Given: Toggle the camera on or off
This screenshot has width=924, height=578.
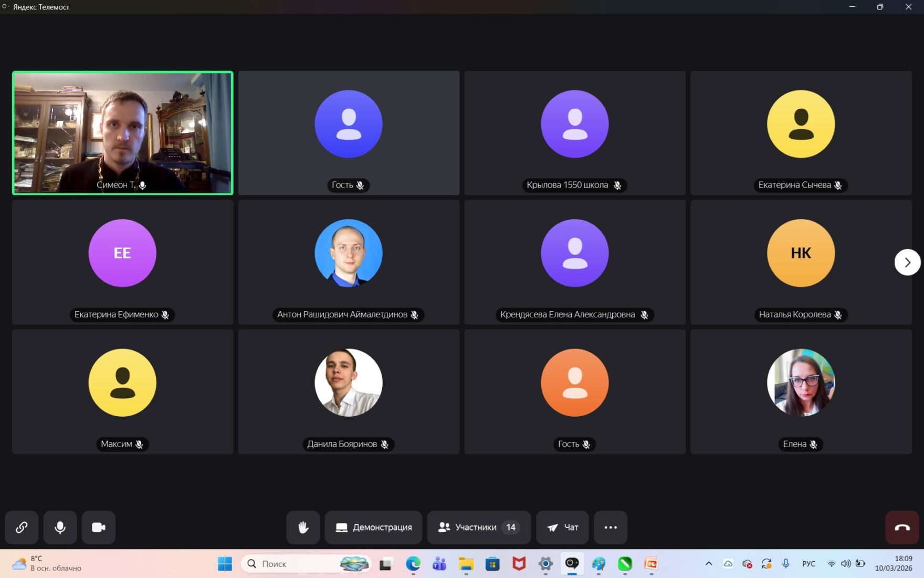Looking at the screenshot, I should pos(99,527).
